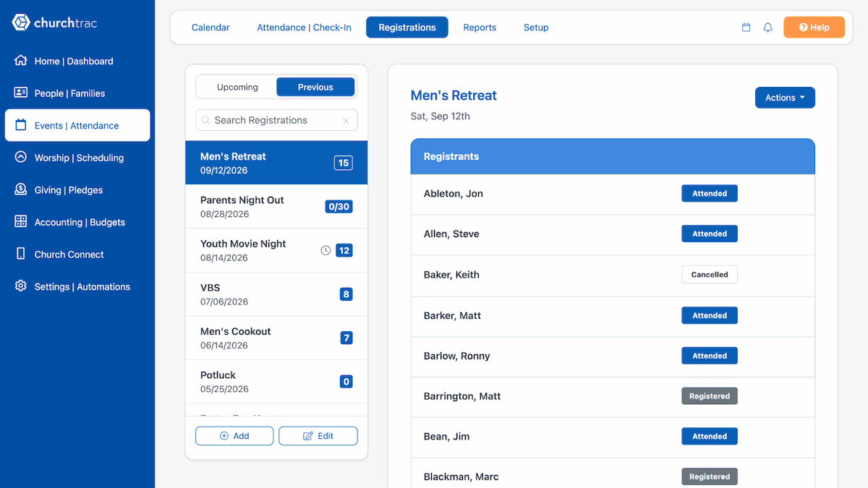Toggle Baker, Keith Cancelled status

pos(710,275)
